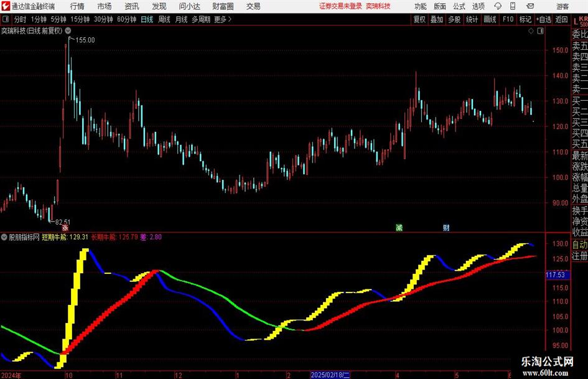
Task: Open the mobile phone icon
Action: [x=513, y=6]
